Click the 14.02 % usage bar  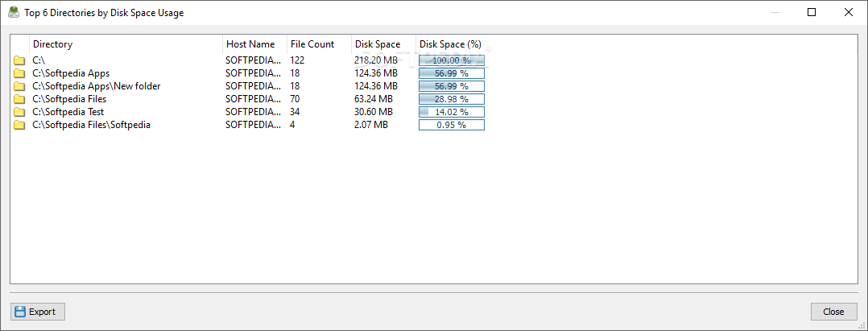tap(452, 112)
